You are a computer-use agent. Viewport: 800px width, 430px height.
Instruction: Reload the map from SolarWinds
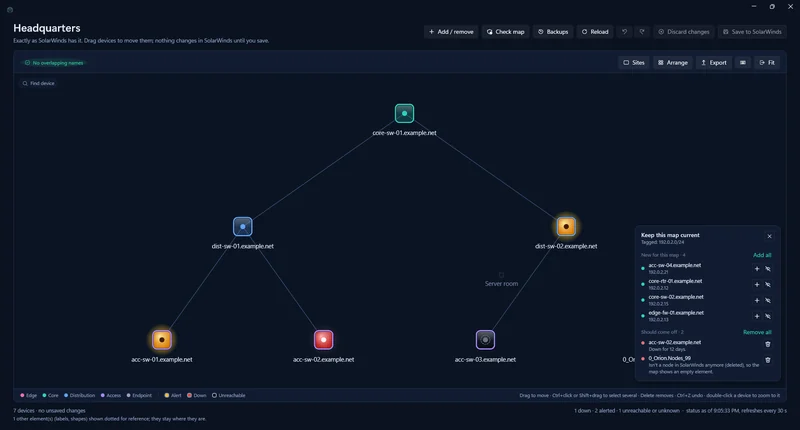click(x=595, y=32)
